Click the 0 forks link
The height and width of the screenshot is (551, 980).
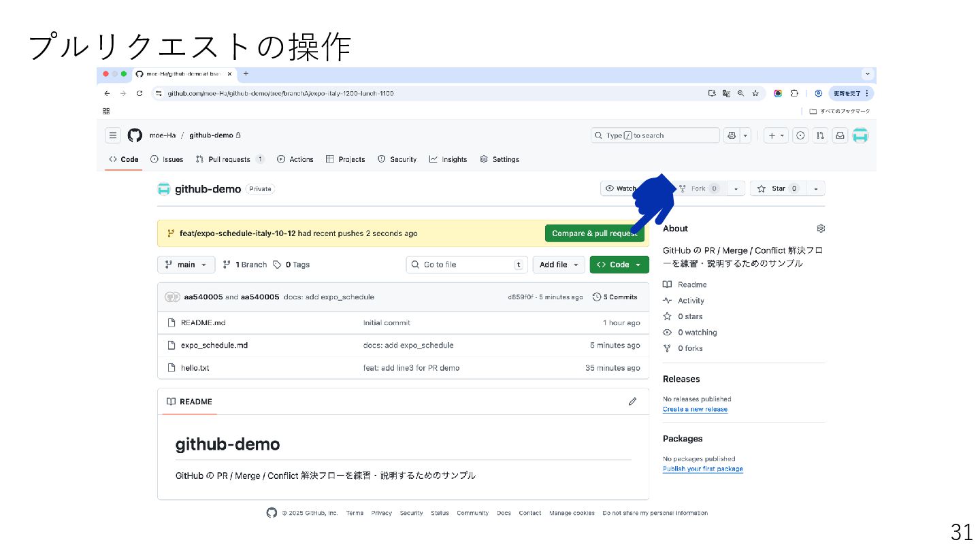point(683,348)
